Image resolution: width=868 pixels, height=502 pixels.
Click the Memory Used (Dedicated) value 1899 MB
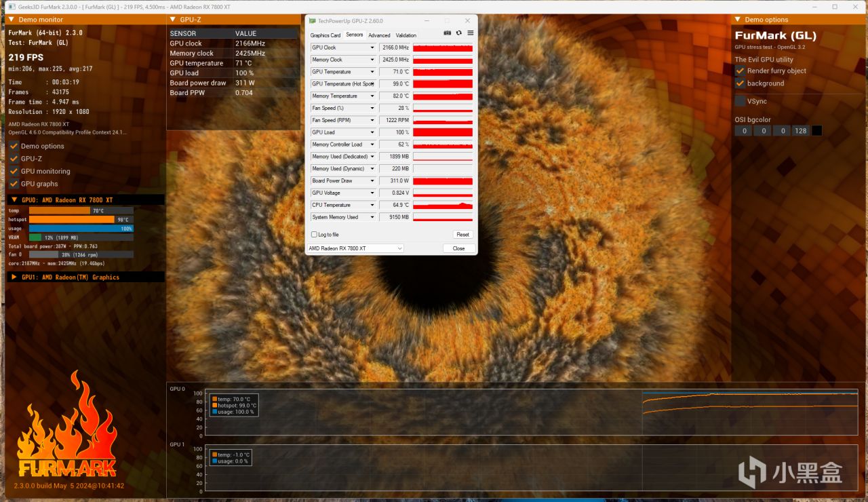395,157
